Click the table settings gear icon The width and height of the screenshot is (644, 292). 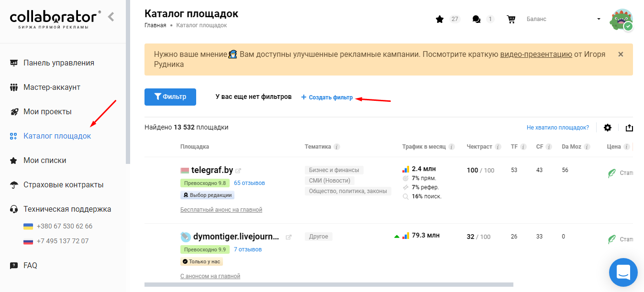[608, 128]
